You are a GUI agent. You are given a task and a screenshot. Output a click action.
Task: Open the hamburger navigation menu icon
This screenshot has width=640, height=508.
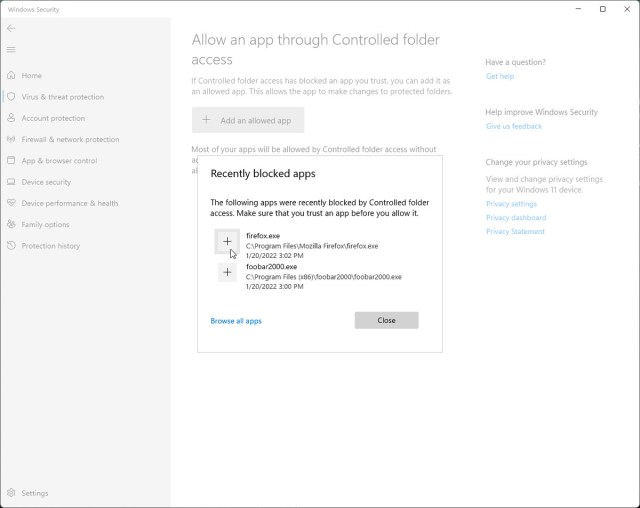click(x=11, y=50)
